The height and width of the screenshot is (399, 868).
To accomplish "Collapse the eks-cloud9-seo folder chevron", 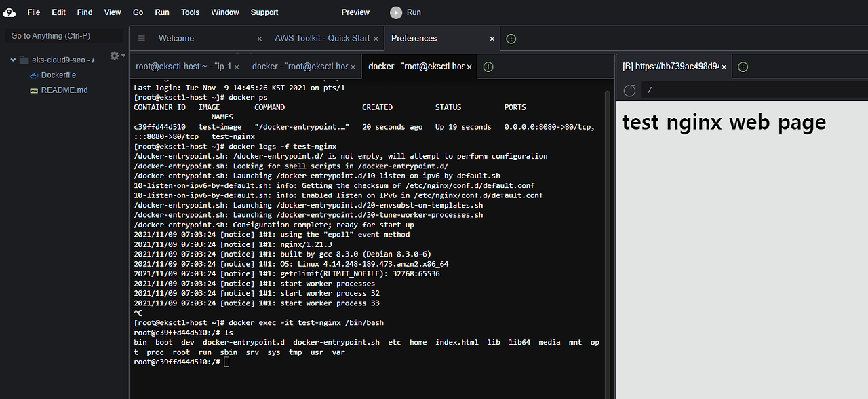I will (13, 59).
